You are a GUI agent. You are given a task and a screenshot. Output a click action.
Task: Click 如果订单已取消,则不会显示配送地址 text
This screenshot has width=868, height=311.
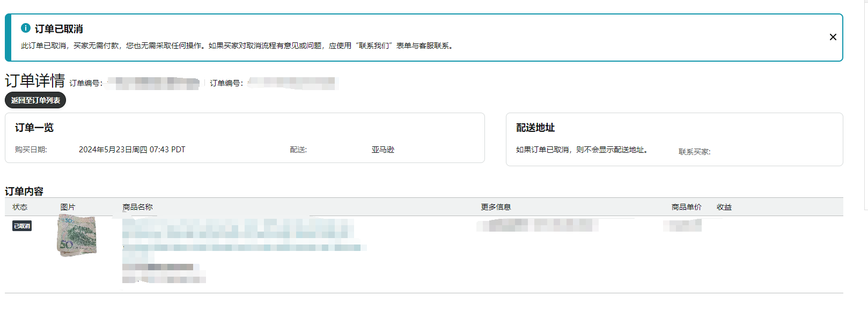pos(582,150)
